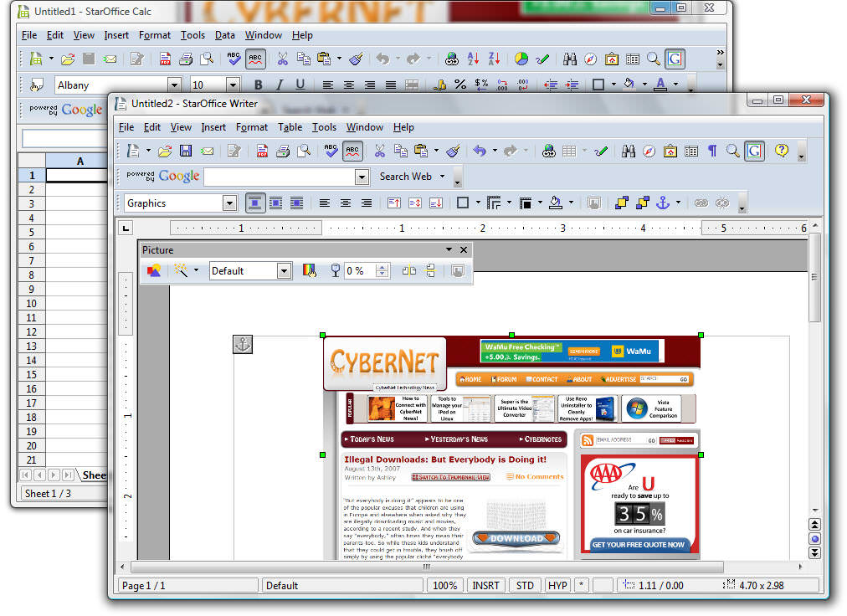Flip the picture horizontally in the Picture toolbar

[x=409, y=270]
